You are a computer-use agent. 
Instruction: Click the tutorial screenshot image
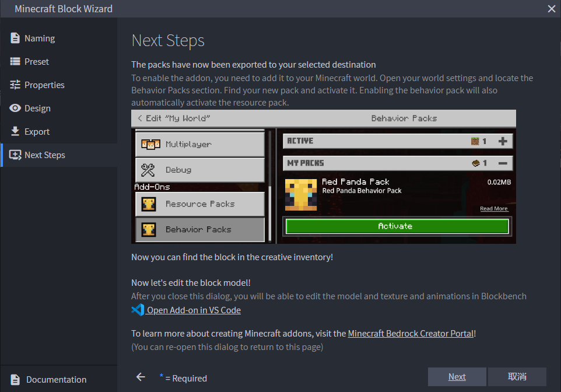(324, 177)
